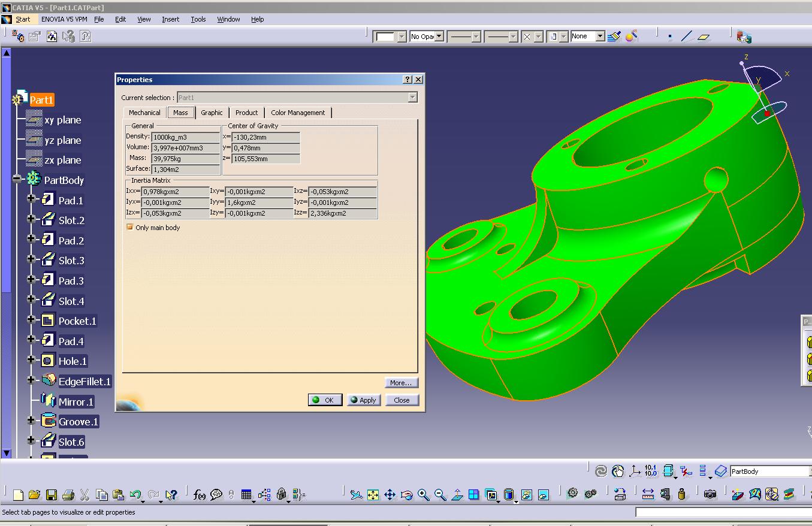Click the More... button
This screenshot has width=812, height=526.
coord(401,383)
